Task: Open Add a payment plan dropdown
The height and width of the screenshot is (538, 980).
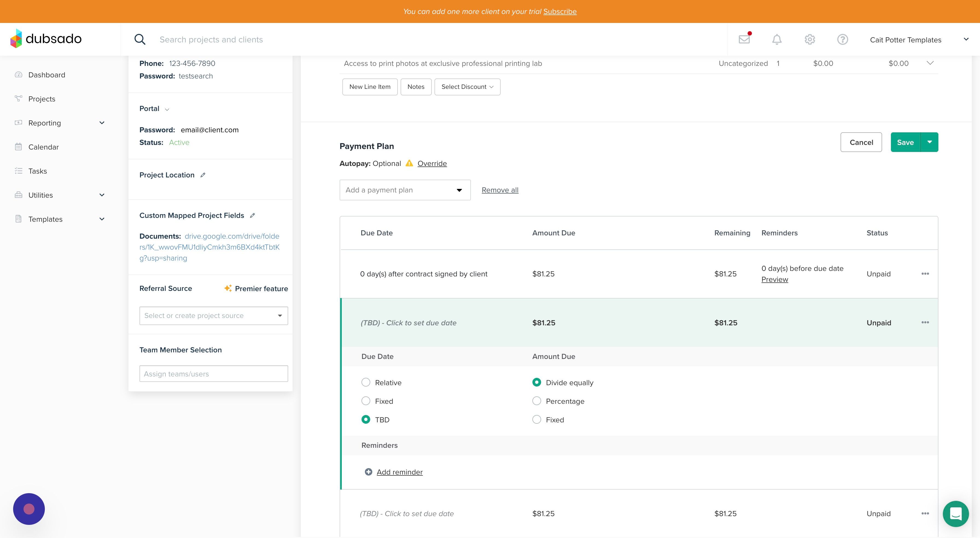Action: 405,190
